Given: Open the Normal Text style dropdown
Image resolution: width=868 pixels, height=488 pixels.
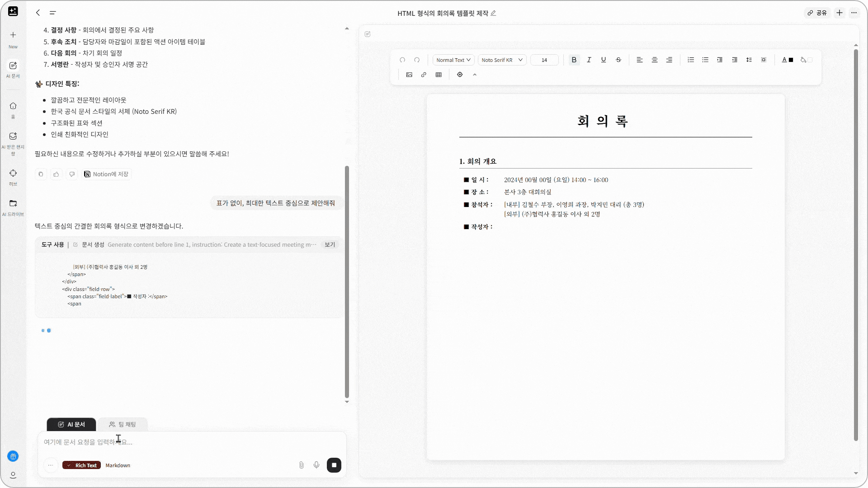Looking at the screenshot, I should (453, 60).
